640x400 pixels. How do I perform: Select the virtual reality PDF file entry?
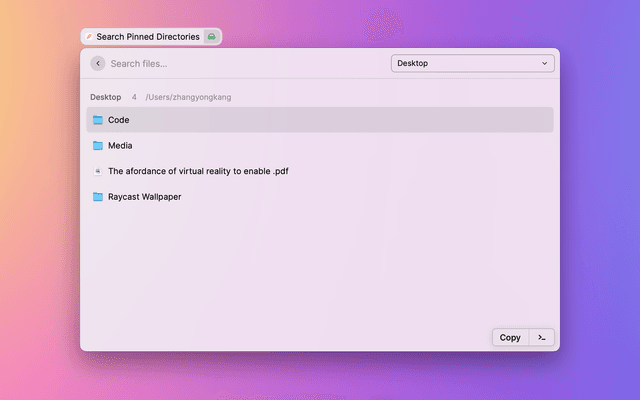pyautogui.click(x=198, y=171)
